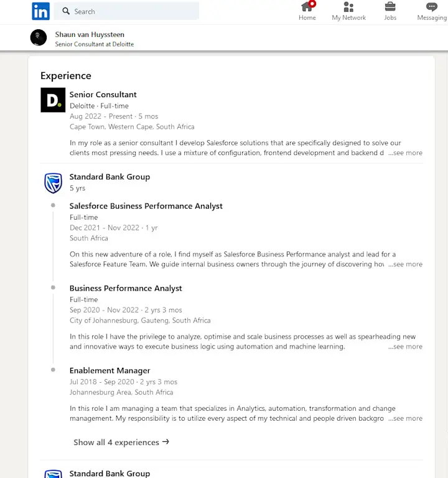The height and width of the screenshot is (478, 448).
Task: Click the name 'Shaun van Huyssteen' in header
Action: [90, 34]
